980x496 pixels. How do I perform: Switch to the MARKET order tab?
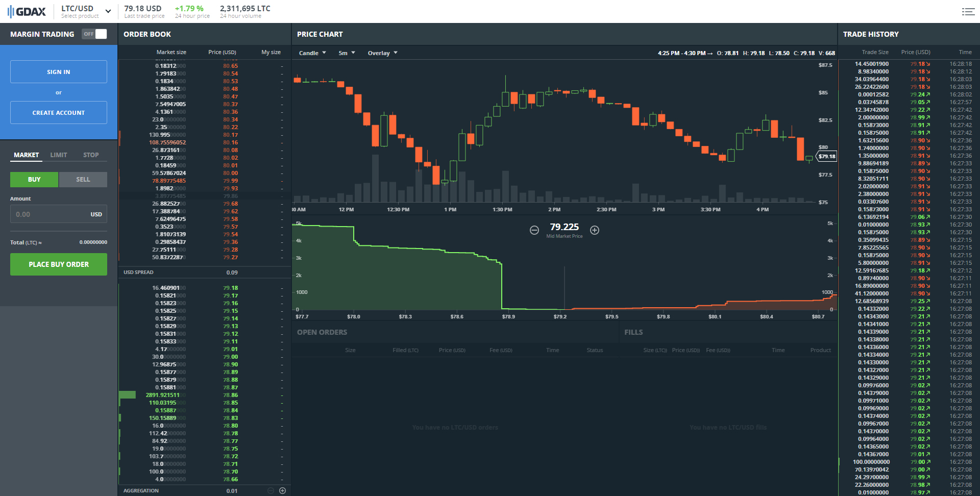point(26,155)
